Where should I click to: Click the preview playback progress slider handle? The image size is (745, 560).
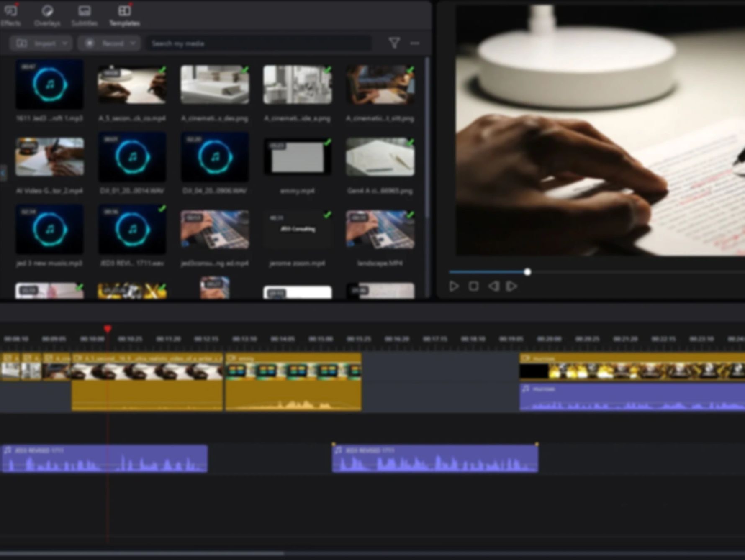[527, 272]
